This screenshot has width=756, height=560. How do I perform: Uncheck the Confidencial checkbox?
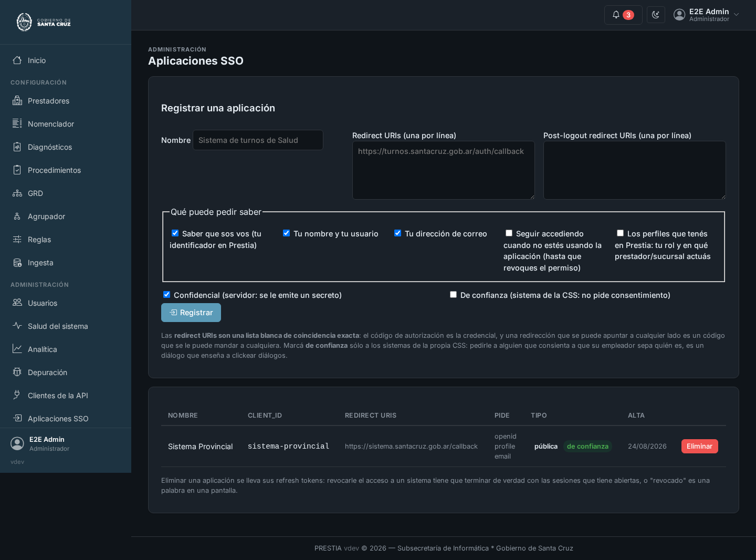coord(166,295)
